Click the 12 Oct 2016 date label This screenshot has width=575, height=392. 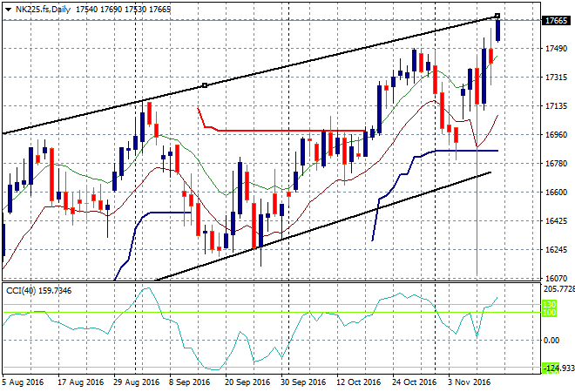click(358, 382)
